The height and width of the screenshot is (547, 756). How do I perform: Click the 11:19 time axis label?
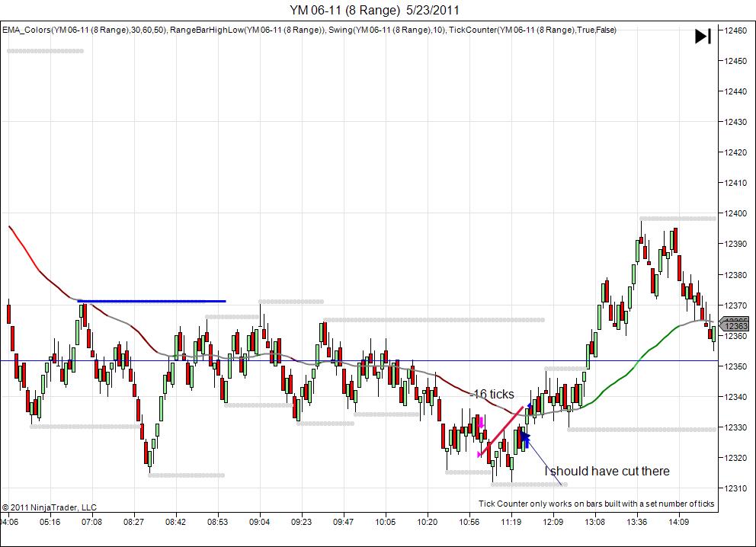tap(511, 522)
